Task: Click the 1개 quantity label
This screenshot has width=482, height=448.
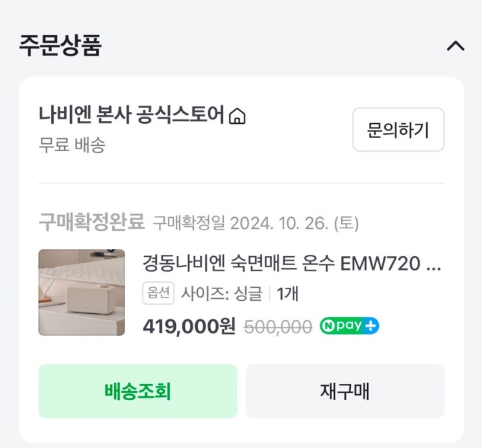Action: (x=287, y=294)
